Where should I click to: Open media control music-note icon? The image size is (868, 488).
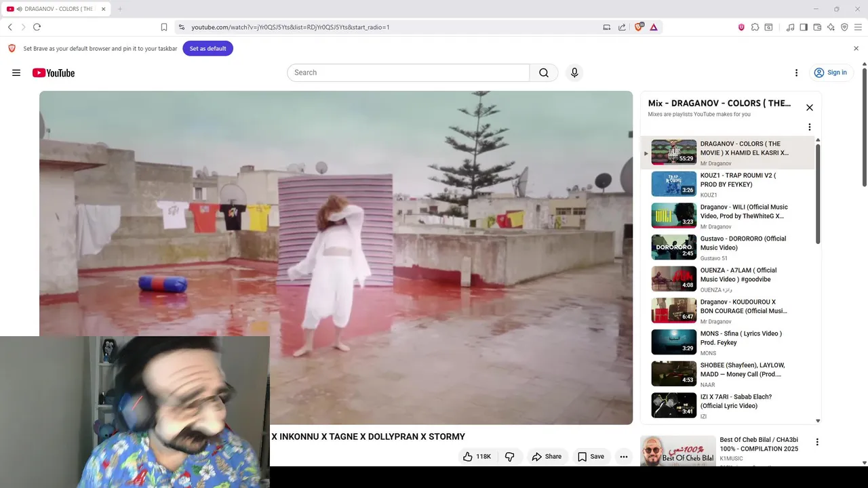pyautogui.click(x=790, y=27)
